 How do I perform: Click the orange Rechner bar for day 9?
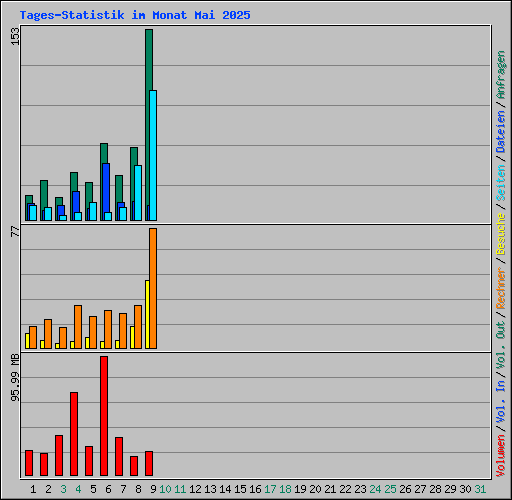(x=153, y=288)
